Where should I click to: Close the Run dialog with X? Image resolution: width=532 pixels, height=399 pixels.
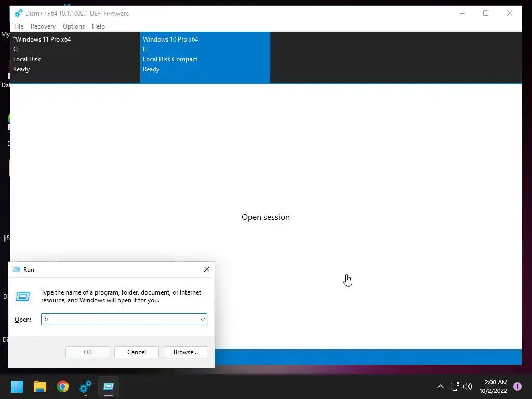pos(207,270)
